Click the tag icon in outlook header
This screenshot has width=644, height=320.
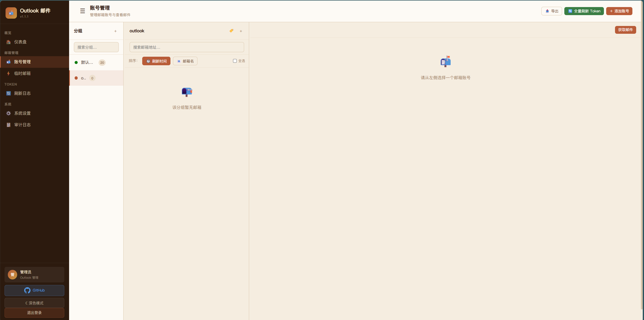click(231, 31)
